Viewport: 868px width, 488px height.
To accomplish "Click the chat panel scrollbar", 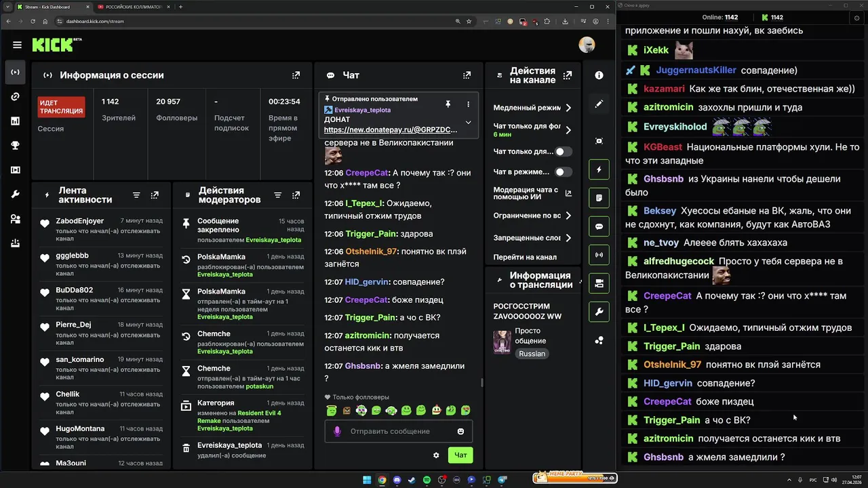I will (482, 382).
